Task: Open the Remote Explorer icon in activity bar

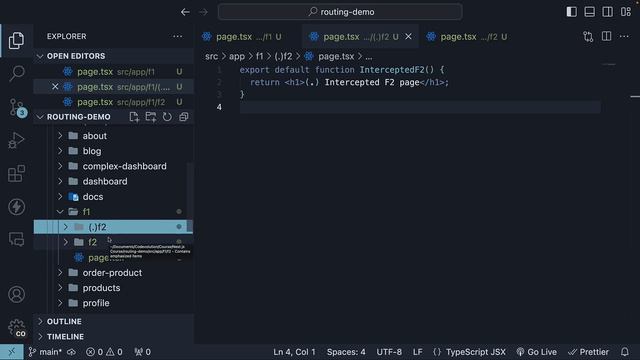Action: [x=16, y=239]
